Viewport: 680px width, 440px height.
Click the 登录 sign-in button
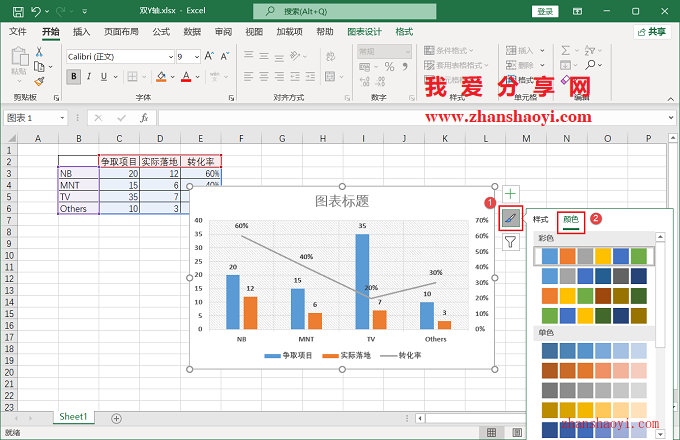pos(545,11)
